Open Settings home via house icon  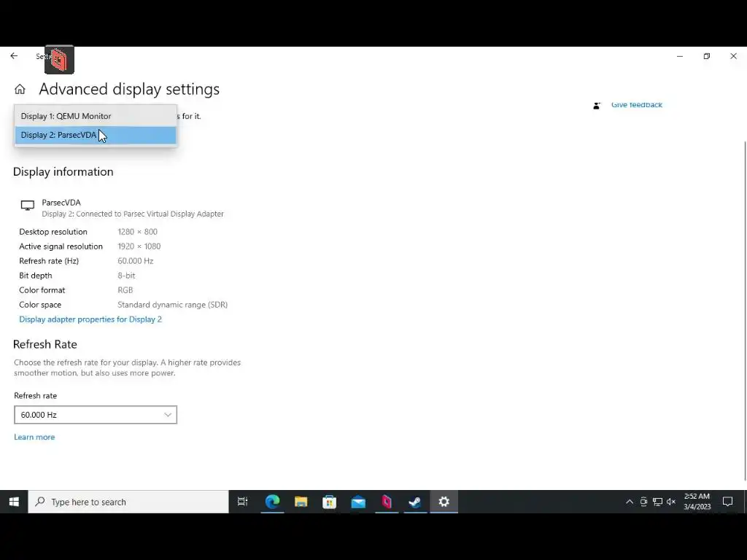tap(20, 89)
